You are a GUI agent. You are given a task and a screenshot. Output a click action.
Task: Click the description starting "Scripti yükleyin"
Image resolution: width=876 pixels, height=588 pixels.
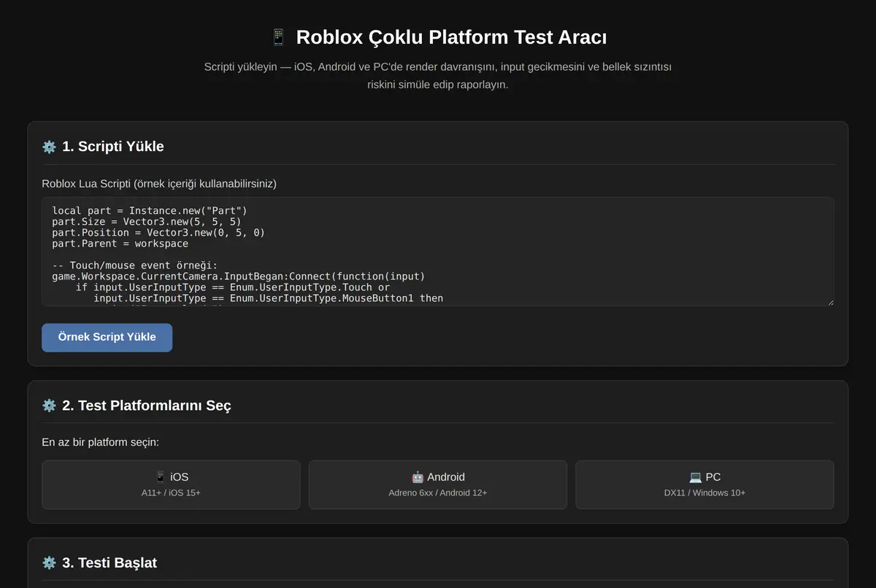tap(438, 76)
